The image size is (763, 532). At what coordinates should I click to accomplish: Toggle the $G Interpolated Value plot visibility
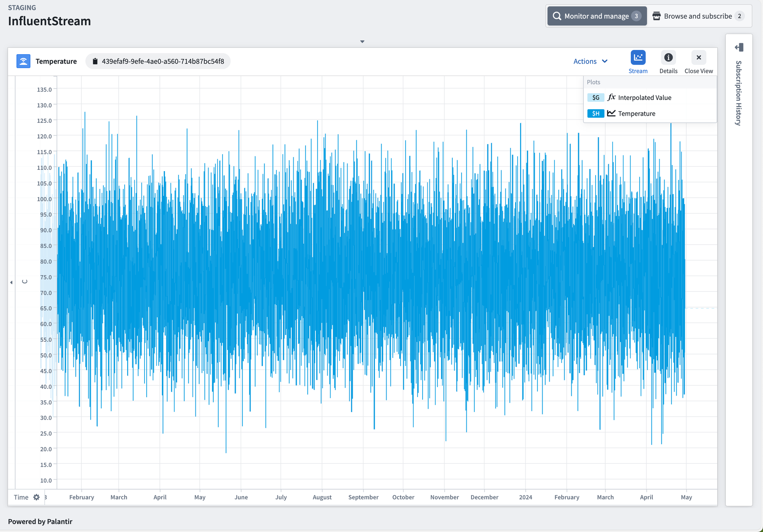coord(596,97)
